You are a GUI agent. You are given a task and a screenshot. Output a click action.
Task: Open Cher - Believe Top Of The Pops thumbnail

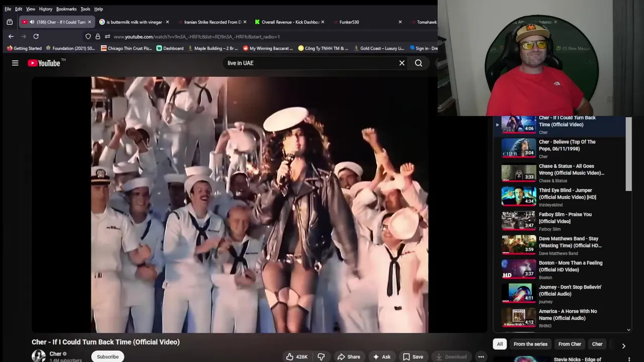tap(519, 148)
